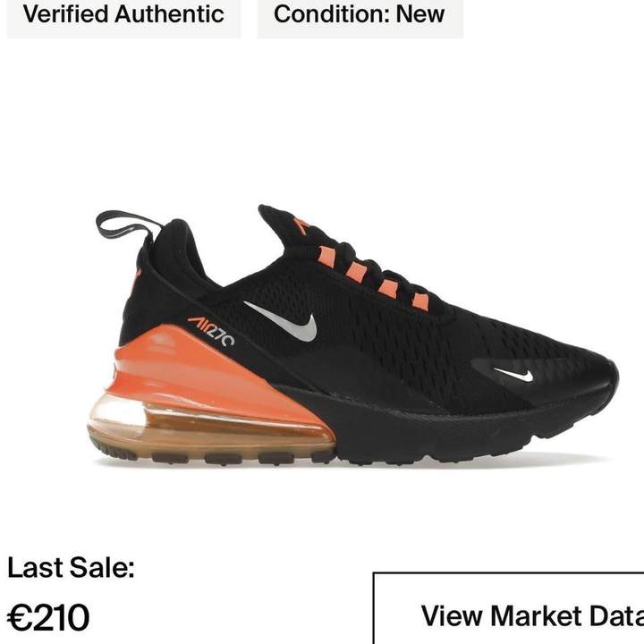This screenshot has height=644, width=644.
Task: Click the word Authentic in the top badge
Action: click(169, 14)
